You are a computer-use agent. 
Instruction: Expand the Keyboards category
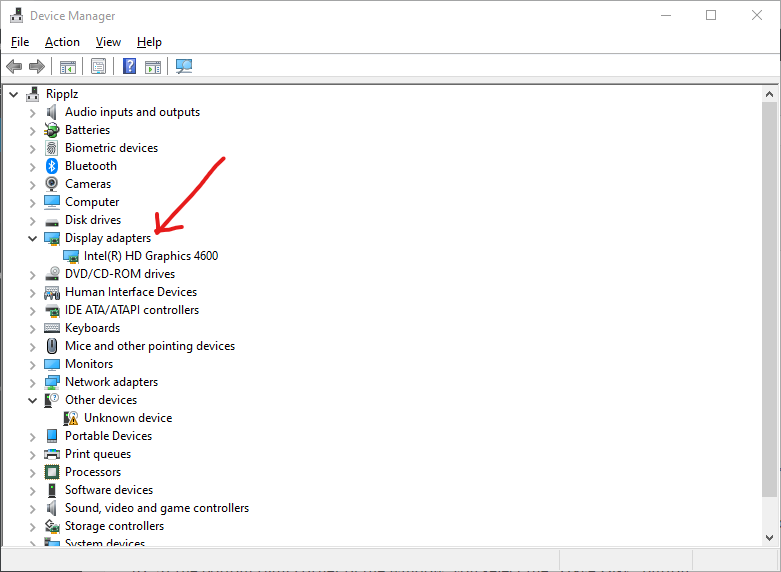coord(32,328)
